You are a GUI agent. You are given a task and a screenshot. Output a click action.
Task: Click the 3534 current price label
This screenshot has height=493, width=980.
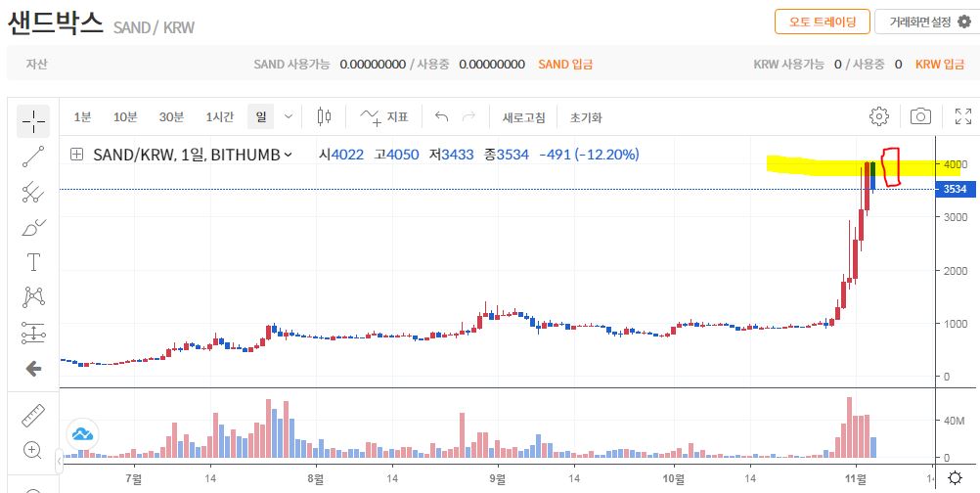pos(956,190)
